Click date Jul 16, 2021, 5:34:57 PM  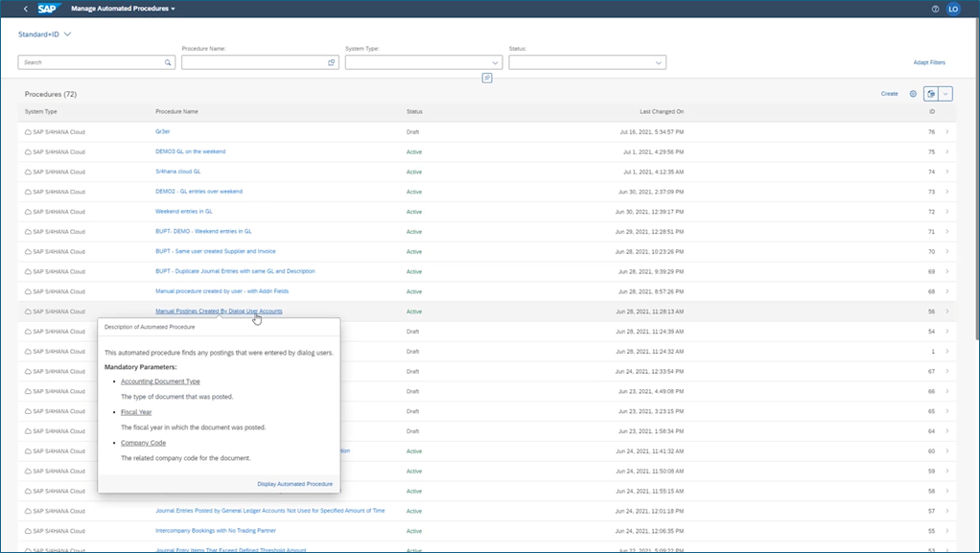click(652, 132)
